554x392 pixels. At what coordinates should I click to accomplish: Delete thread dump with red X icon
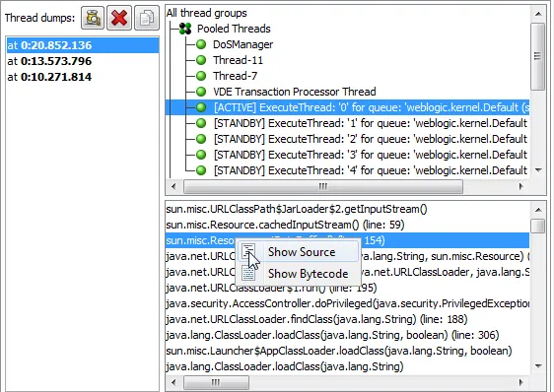pos(119,18)
